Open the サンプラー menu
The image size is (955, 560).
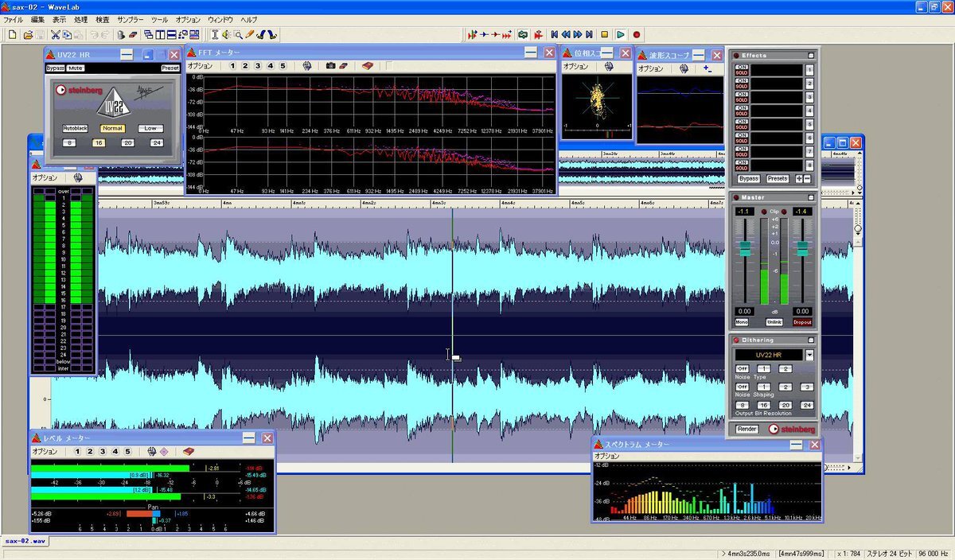pos(131,18)
